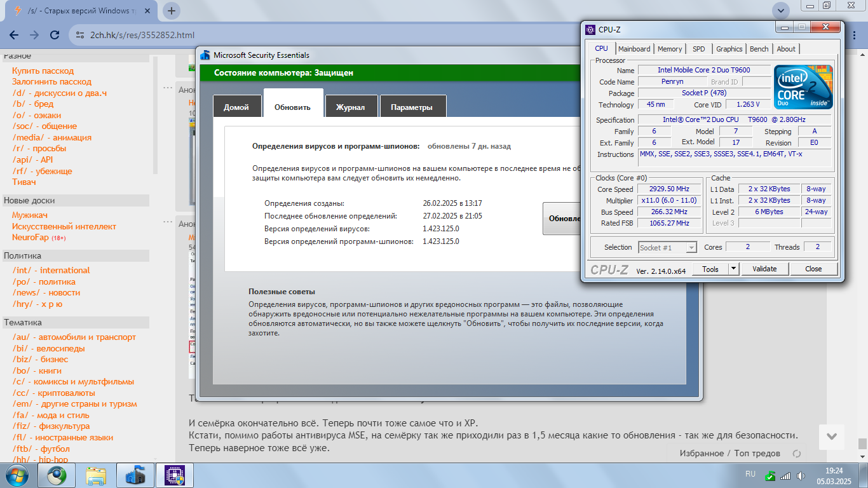Click the green security tray icon
Viewport: 868px width, 488px height.
tap(770, 475)
